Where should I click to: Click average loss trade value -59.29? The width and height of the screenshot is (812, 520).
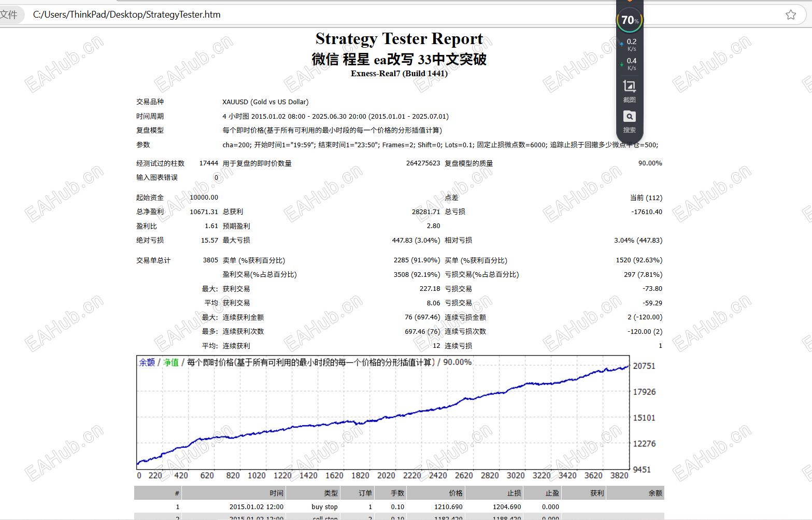652,303
